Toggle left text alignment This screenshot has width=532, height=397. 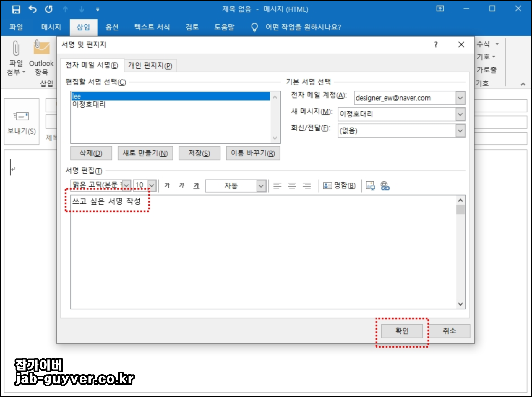[277, 186]
